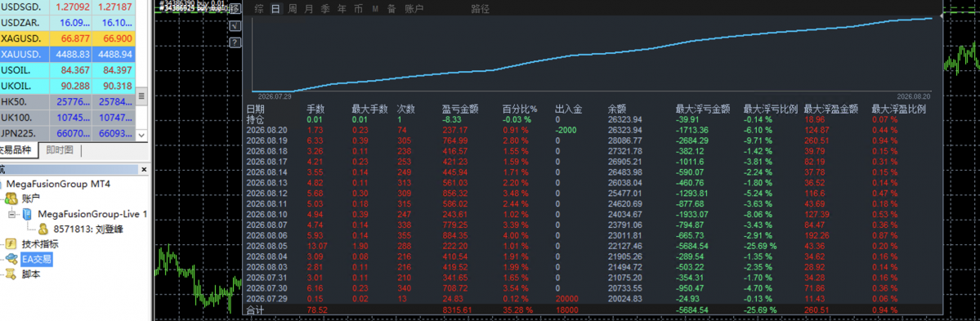Image resolution: width=980 pixels, height=321 pixels.
Task: Switch to 周 weekly tab
Action: click(293, 9)
